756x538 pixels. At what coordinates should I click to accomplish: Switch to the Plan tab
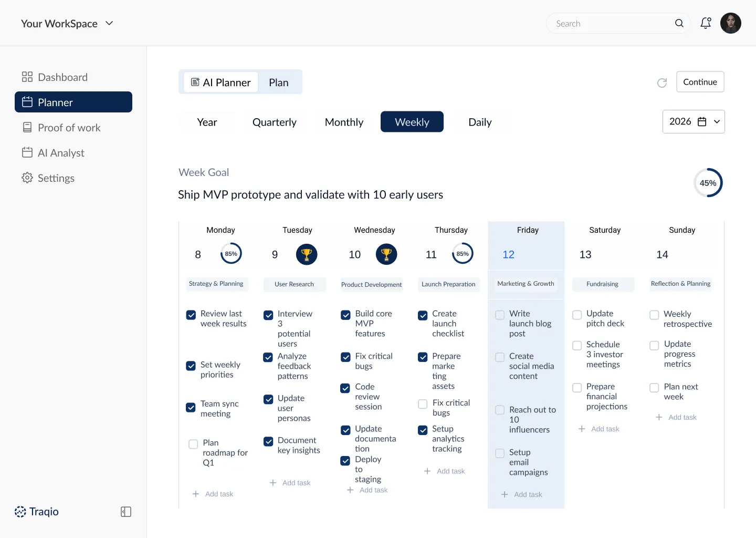pos(279,82)
